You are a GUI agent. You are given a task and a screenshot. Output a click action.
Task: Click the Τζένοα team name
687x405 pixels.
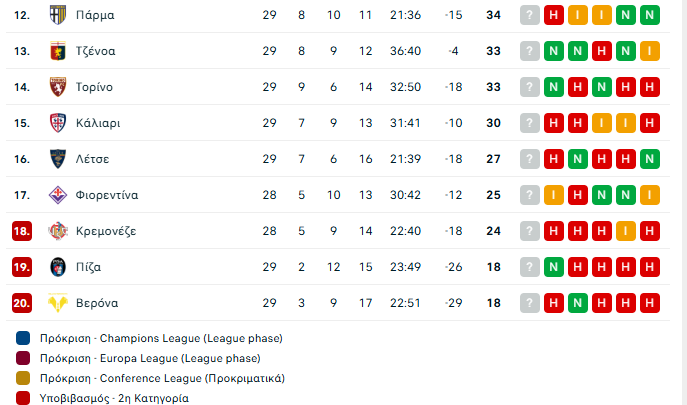[x=96, y=51]
